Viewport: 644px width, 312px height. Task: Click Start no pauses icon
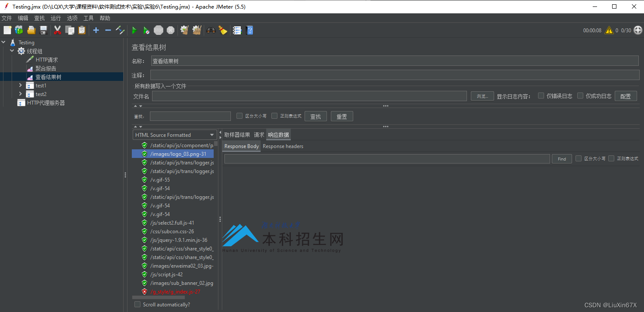point(146,30)
